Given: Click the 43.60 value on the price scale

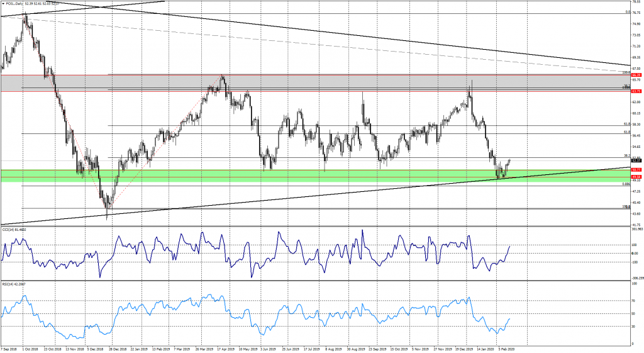Looking at the screenshot, I should [x=636, y=213].
